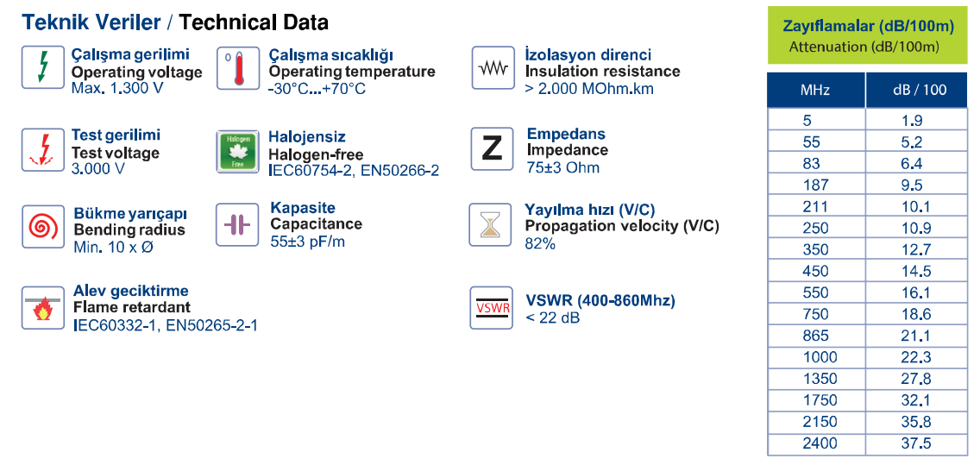
Task: Click the purple capacitance symbol icon
Action: point(237,223)
